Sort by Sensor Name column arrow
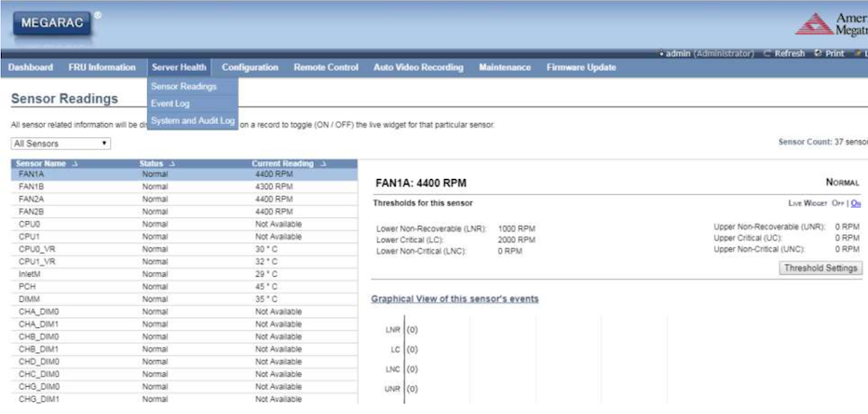 [75, 164]
